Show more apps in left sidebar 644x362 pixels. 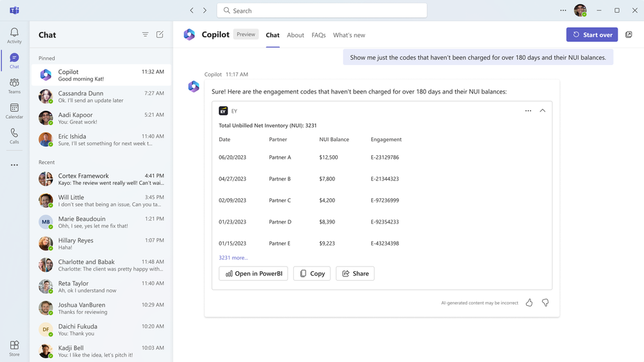point(14,165)
